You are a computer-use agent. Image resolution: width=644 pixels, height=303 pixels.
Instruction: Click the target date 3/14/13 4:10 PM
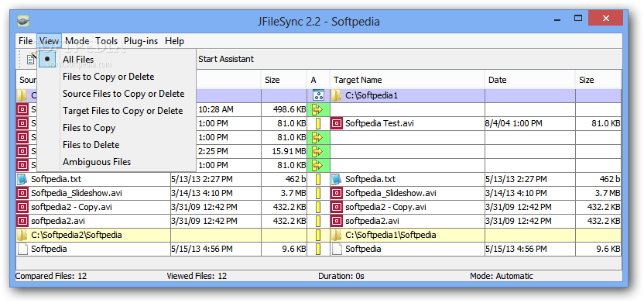click(x=516, y=193)
